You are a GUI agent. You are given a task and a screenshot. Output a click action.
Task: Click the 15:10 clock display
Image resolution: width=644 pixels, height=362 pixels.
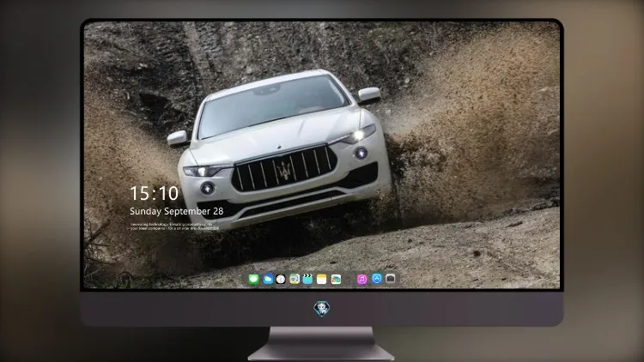(154, 193)
